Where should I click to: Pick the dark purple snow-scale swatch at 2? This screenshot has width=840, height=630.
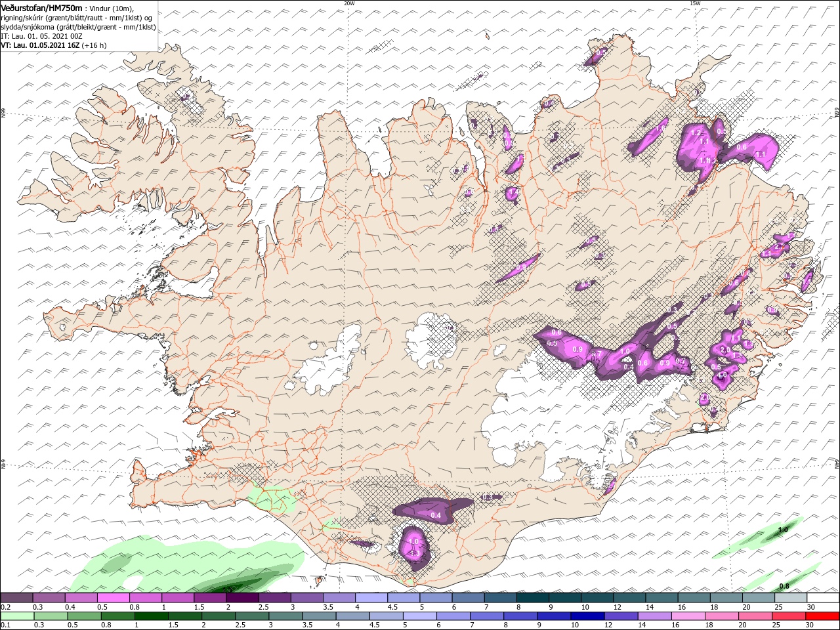click(242, 598)
